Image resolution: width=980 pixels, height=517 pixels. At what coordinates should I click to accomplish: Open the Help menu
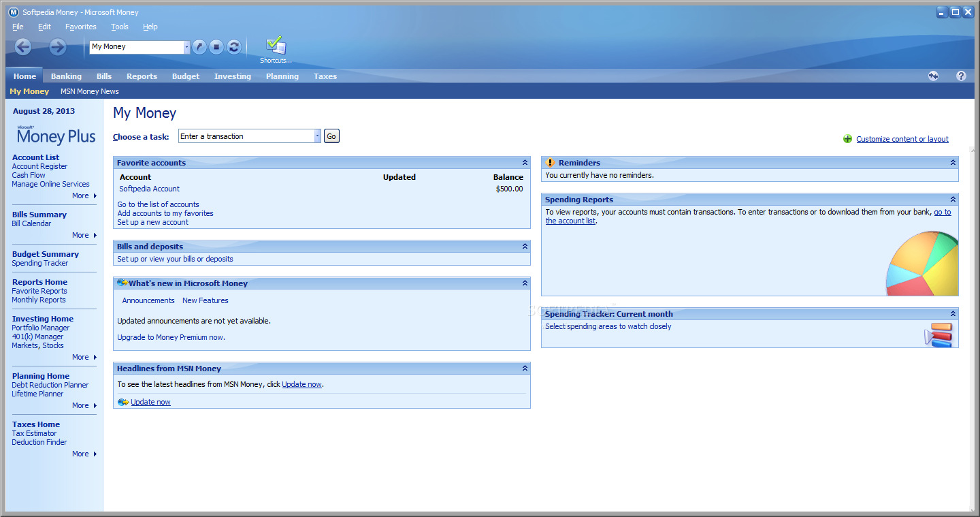[150, 27]
